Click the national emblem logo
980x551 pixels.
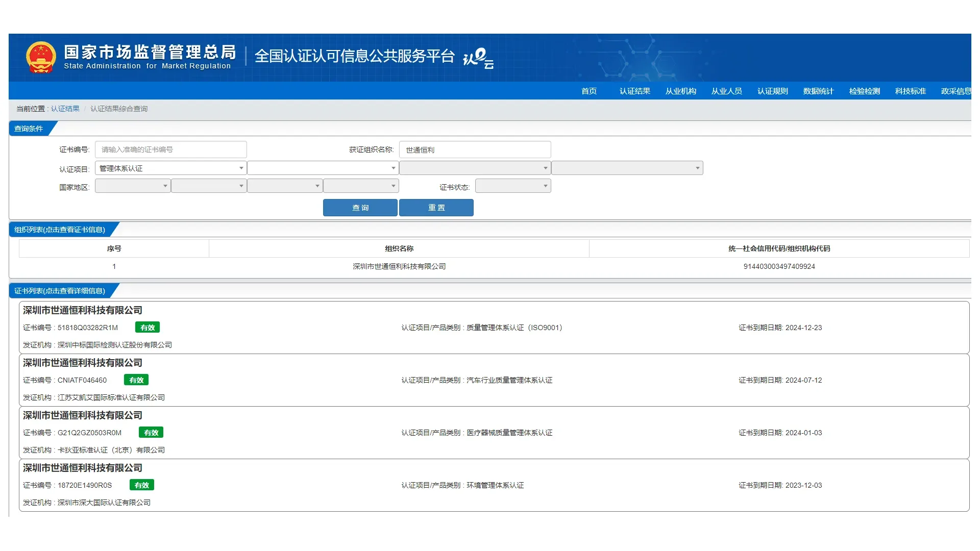click(x=41, y=57)
